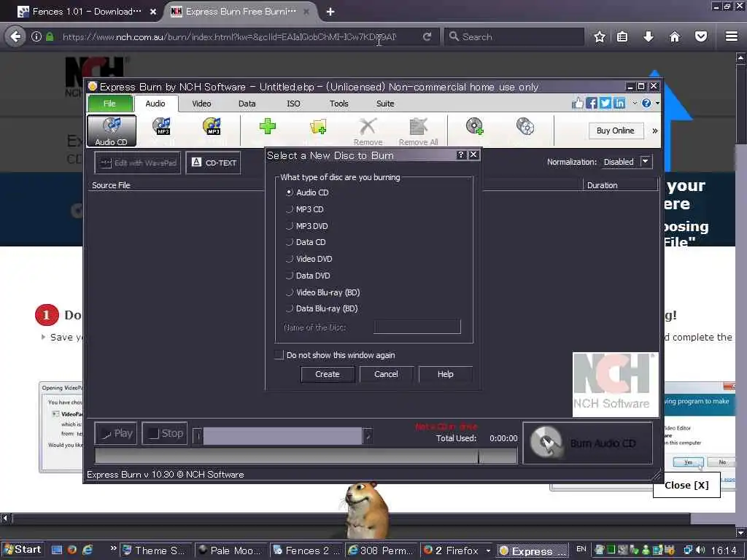Click the site information icon in address bar

coord(36,36)
